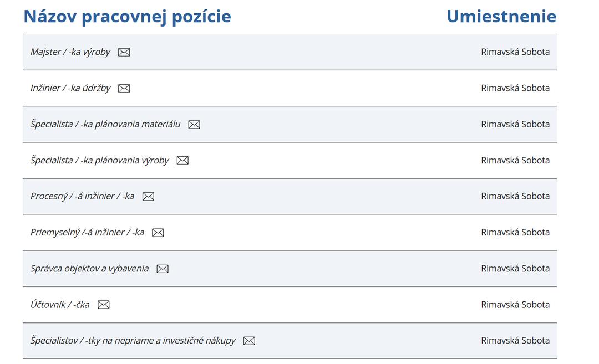Open mail icon for Správca objektov a vybavenia

tap(163, 269)
